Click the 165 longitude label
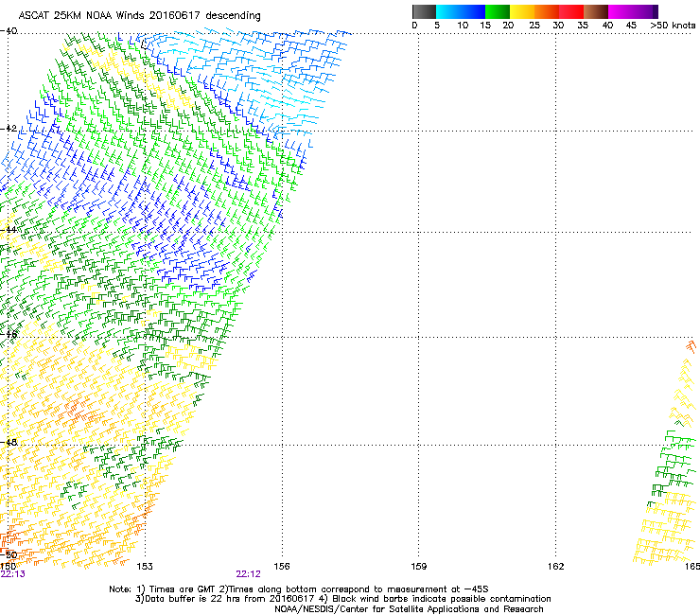This screenshot has width=700, height=615. click(692, 567)
